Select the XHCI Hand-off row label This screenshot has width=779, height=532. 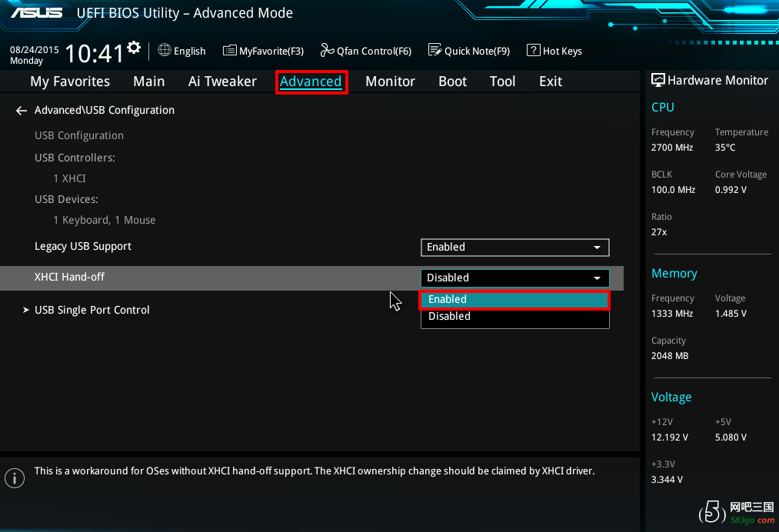point(69,278)
